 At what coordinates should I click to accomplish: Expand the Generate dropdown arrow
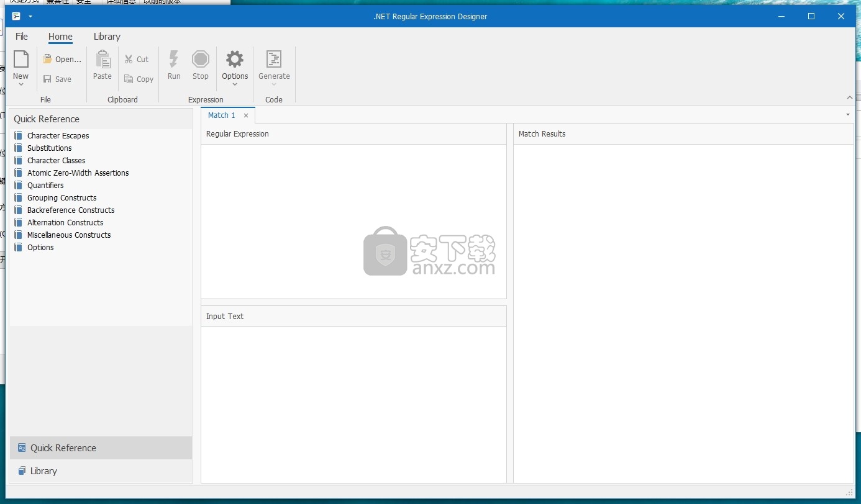point(274,84)
